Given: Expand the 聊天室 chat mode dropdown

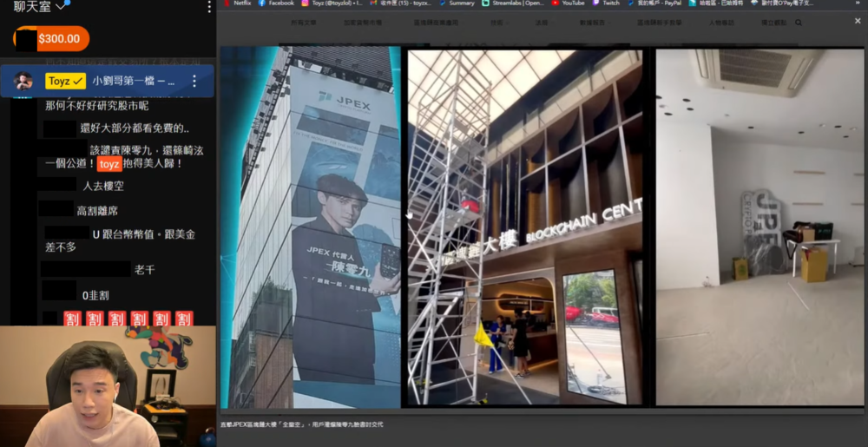Looking at the screenshot, I should [61, 7].
